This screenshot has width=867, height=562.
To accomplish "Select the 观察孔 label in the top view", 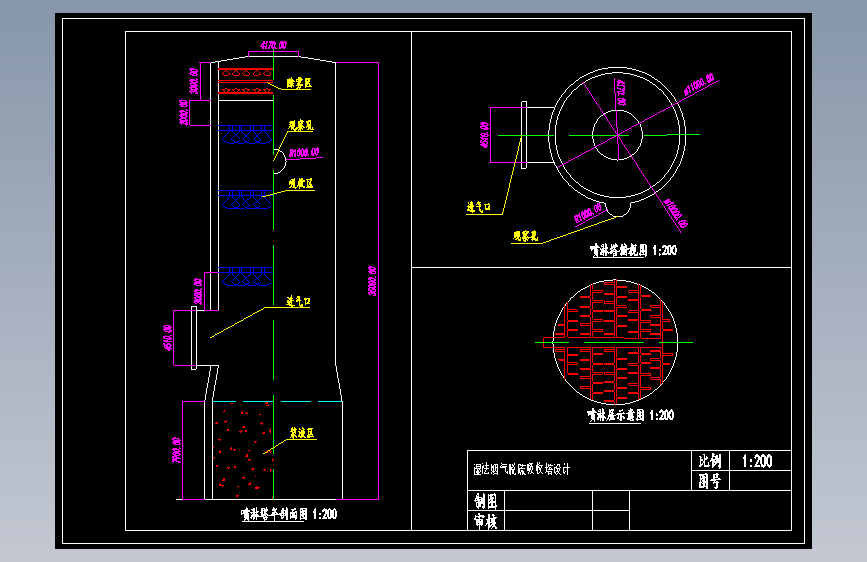I will (525, 237).
